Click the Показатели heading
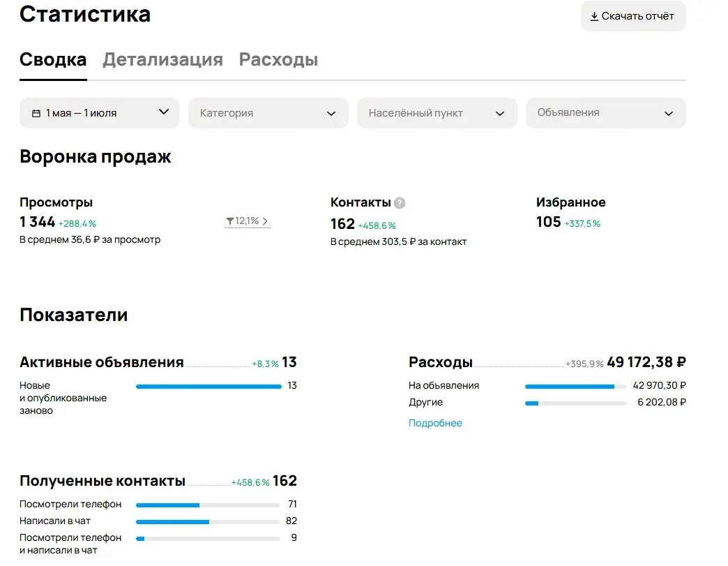The width and height of the screenshot is (728, 566). 73,315
